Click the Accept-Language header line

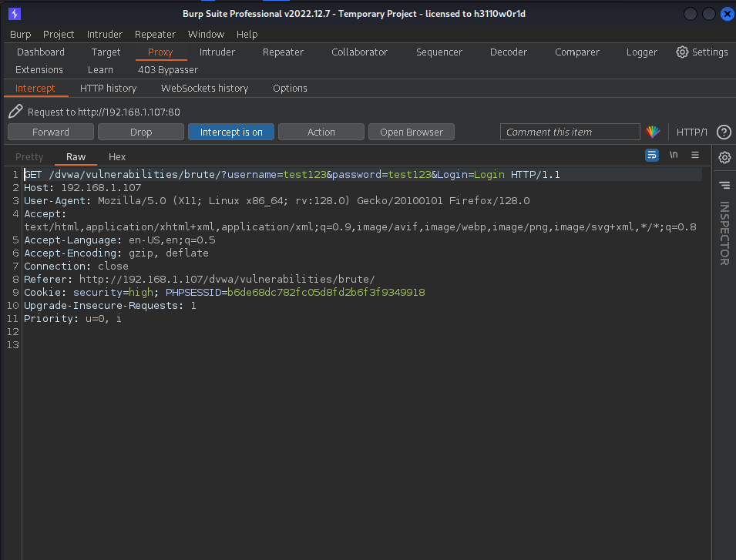[x=119, y=240]
